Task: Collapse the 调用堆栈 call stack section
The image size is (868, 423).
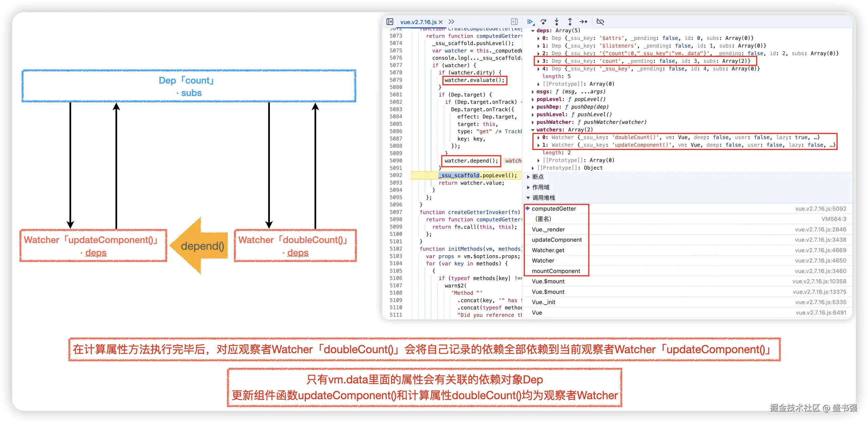Action: click(528, 198)
